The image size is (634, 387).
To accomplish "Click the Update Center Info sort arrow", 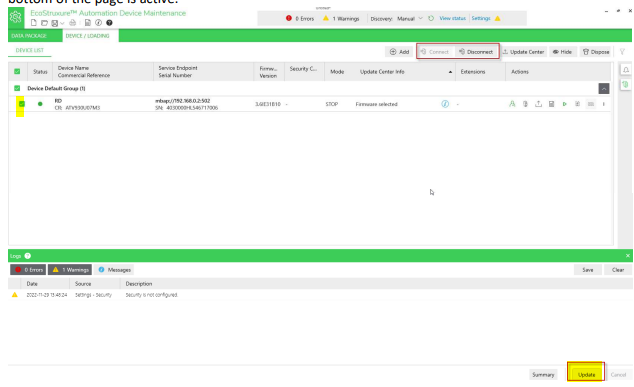I will [x=450, y=72].
